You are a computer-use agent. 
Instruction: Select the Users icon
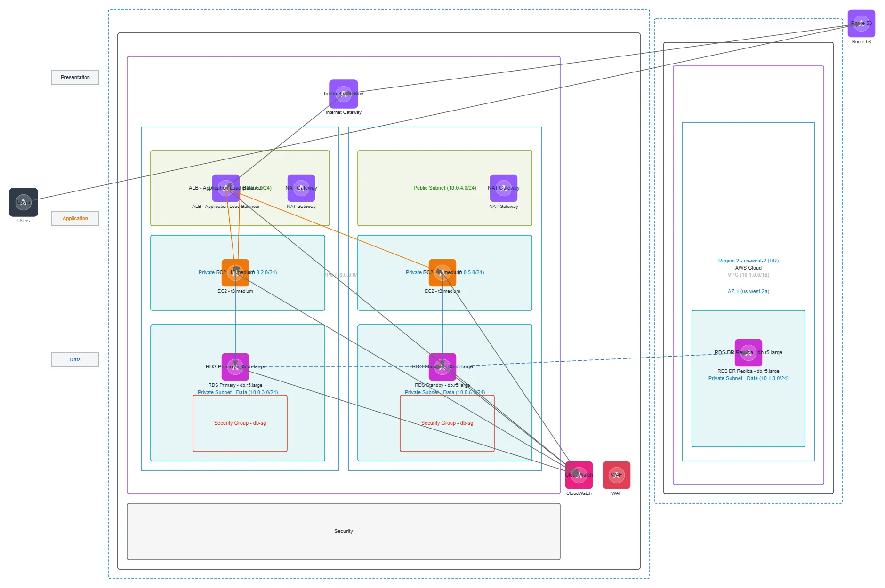(24, 202)
